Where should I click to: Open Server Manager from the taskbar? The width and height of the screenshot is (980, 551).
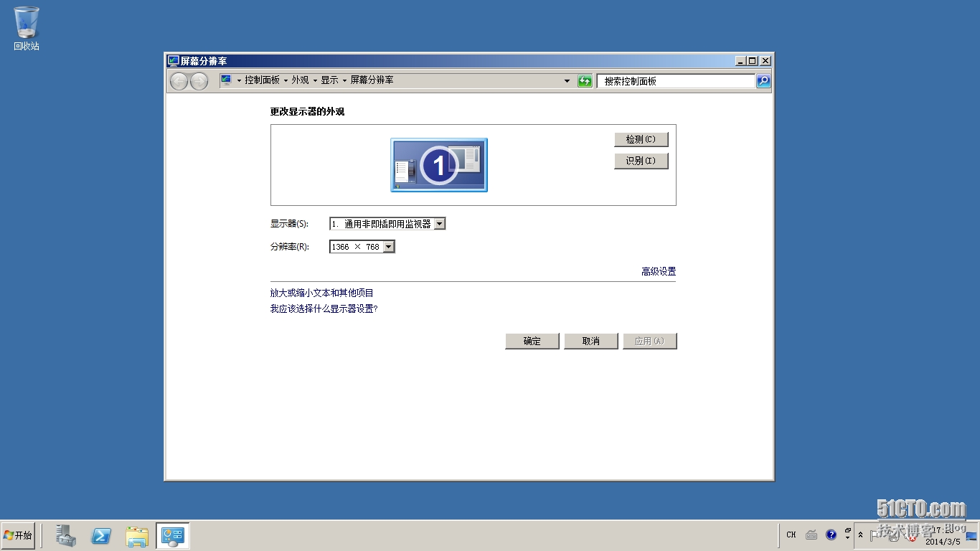(x=65, y=535)
